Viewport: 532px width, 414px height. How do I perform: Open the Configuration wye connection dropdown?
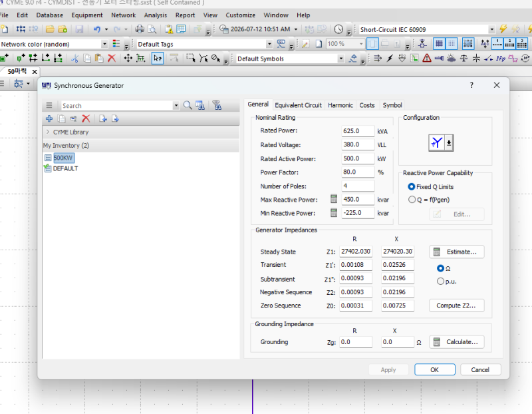[449, 142]
